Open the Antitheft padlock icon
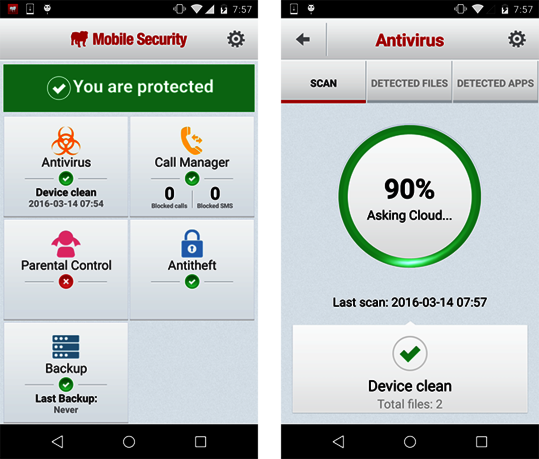This screenshot has height=459, width=539. click(x=192, y=243)
